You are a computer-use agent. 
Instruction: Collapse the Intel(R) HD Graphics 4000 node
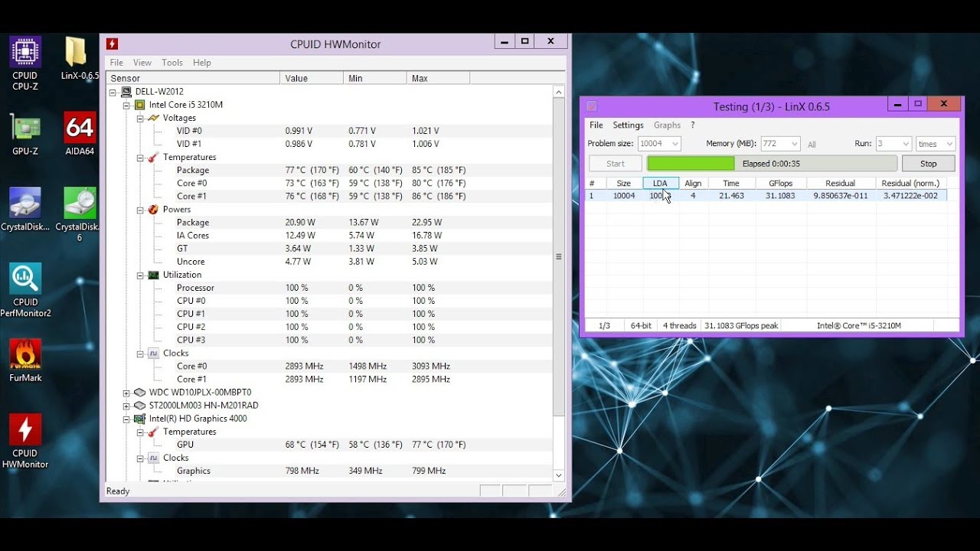pyautogui.click(x=126, y=419)
